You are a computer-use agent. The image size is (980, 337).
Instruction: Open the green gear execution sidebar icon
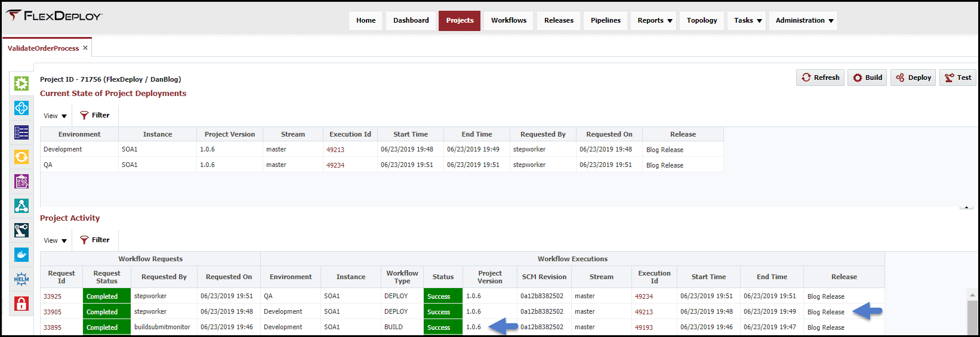[x=21, y=84]
